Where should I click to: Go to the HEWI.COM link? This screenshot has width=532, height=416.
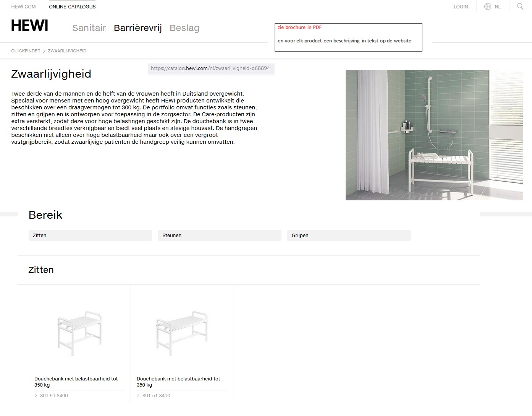23,7
